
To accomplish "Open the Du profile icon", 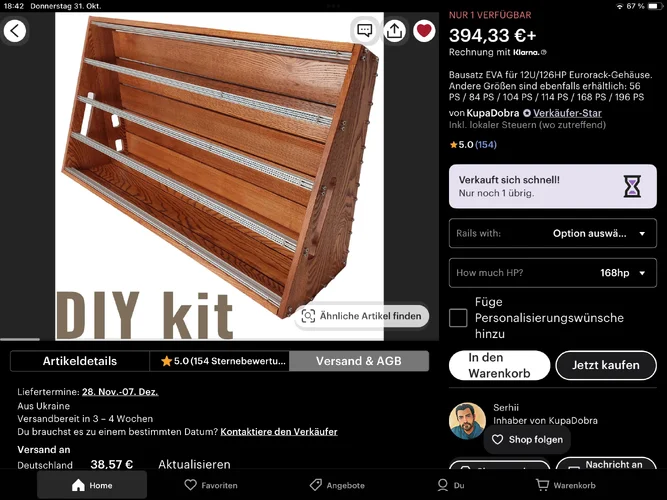I will (451, 485).
